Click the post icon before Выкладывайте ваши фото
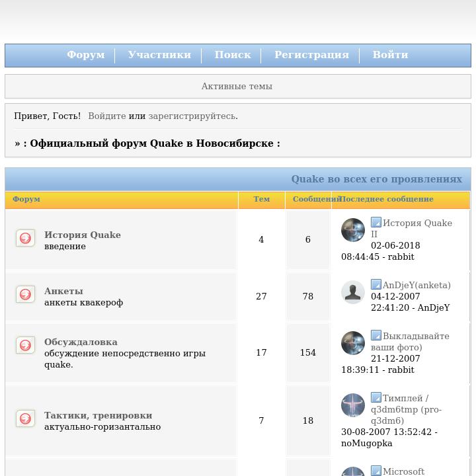 click(376, 335)
